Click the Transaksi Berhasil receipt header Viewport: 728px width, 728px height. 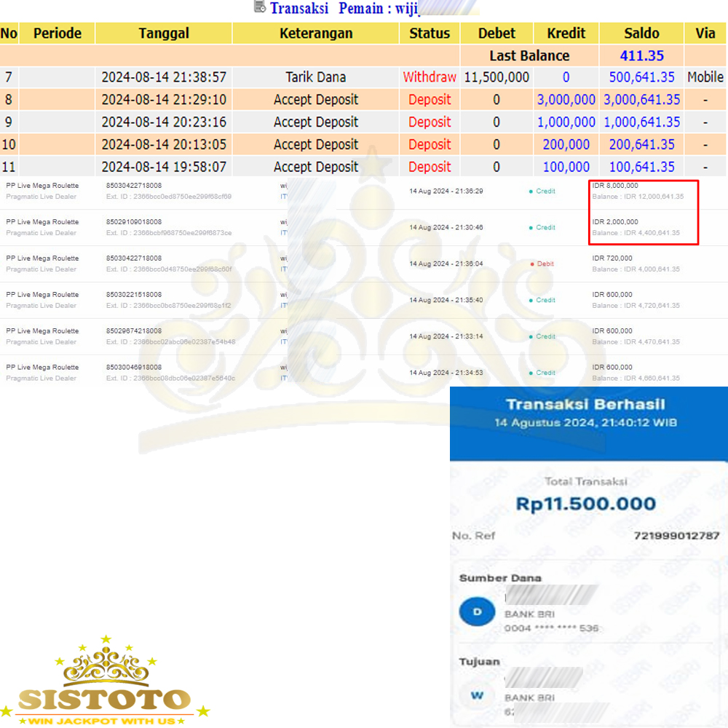coord(585,405)
